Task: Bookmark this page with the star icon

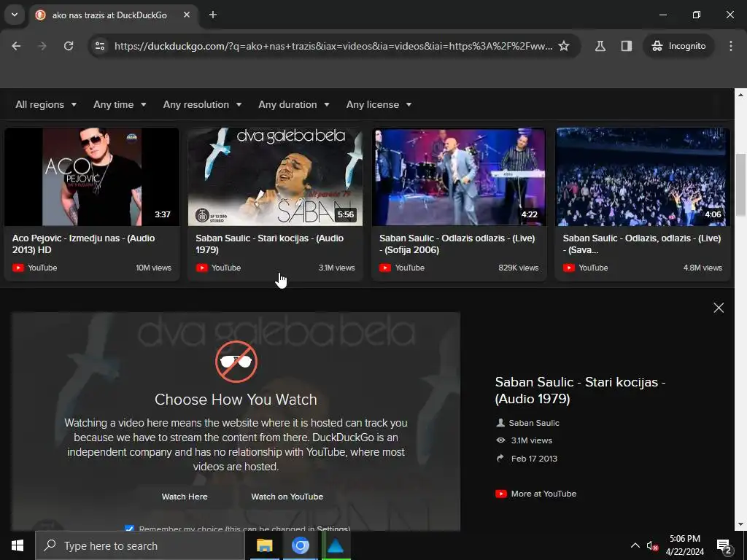Action: tap(564, 46)
